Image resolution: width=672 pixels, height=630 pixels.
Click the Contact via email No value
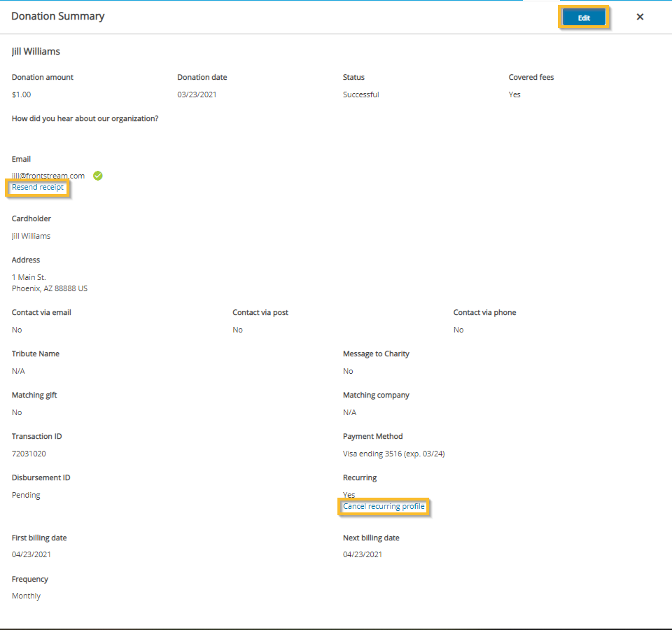(17, 330)
